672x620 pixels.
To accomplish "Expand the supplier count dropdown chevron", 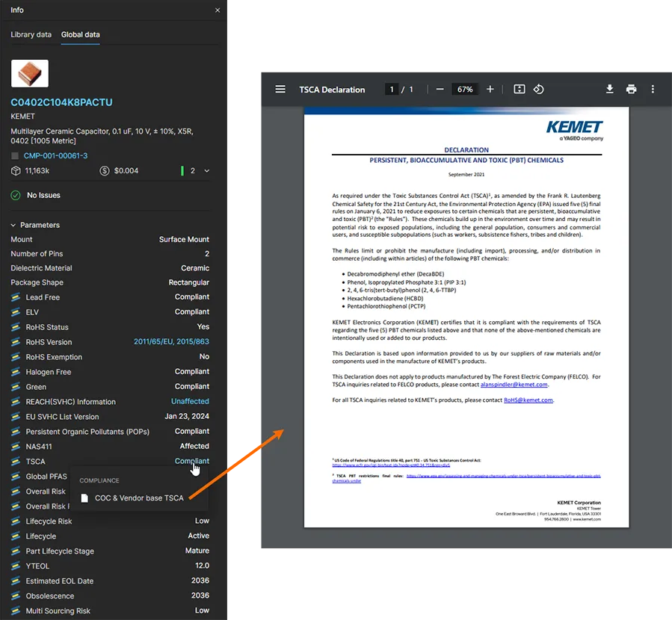I will [206, 171].
